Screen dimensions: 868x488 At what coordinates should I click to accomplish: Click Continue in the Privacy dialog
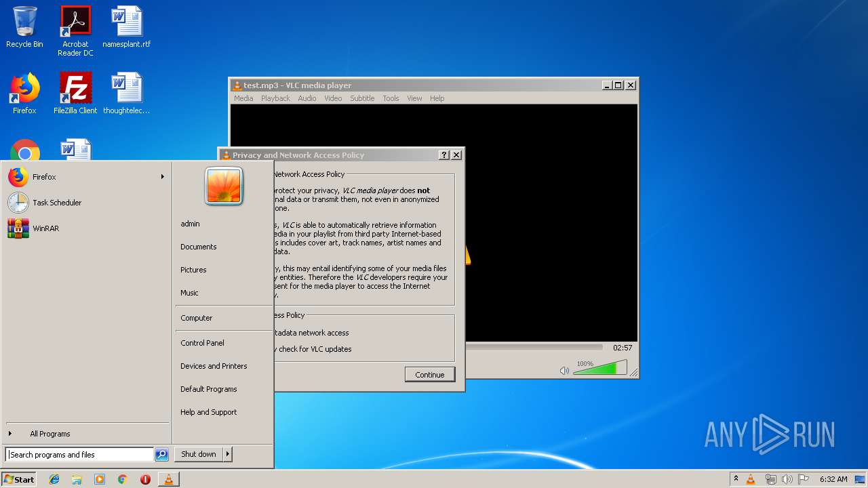click(430, 375)
